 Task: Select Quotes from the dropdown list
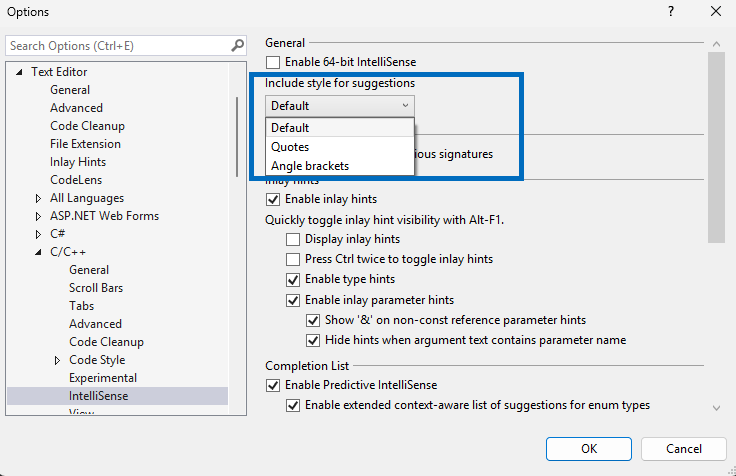[290, 147]
